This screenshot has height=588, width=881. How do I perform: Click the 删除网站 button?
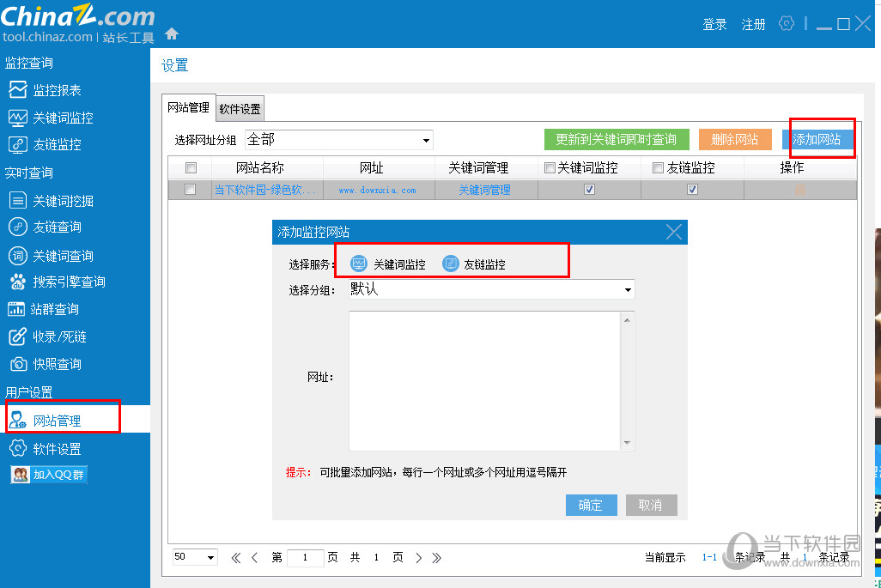click(735, 139)
